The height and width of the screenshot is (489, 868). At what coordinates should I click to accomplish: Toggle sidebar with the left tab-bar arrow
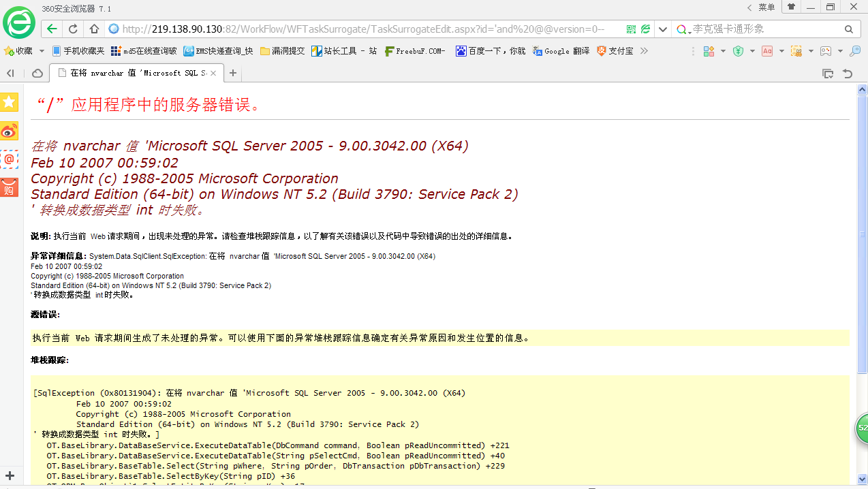coord(10,73)
